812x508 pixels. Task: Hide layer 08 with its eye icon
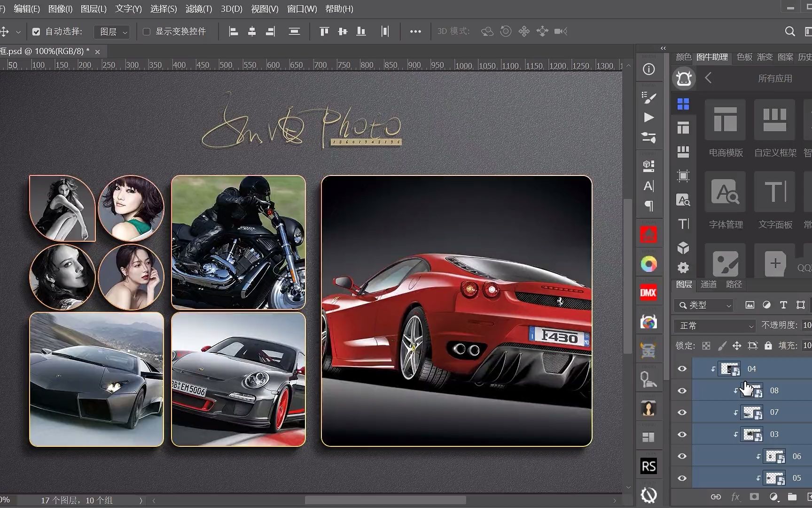[x=682, y=391]
